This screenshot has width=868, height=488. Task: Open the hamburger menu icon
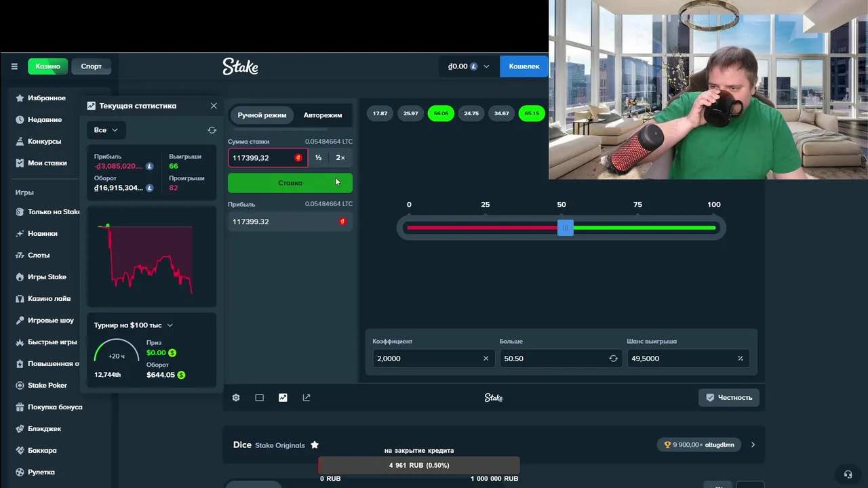pos(14,66)
